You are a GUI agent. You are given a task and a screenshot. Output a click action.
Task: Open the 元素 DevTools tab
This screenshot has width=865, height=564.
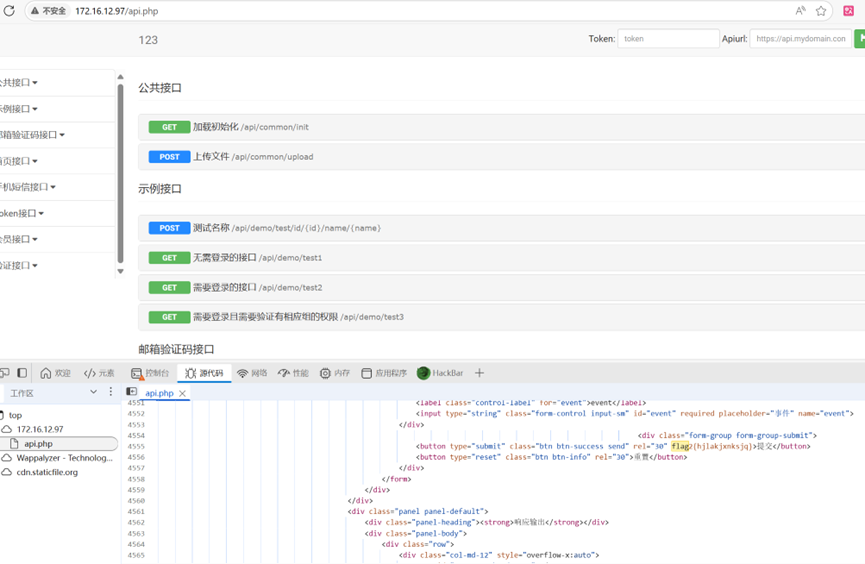point(99,373)
